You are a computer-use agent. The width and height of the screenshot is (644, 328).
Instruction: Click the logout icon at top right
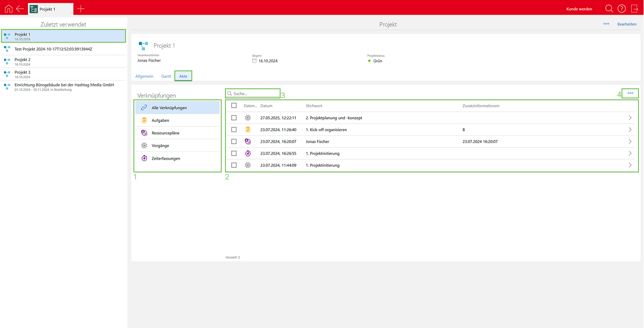(635, 9)
